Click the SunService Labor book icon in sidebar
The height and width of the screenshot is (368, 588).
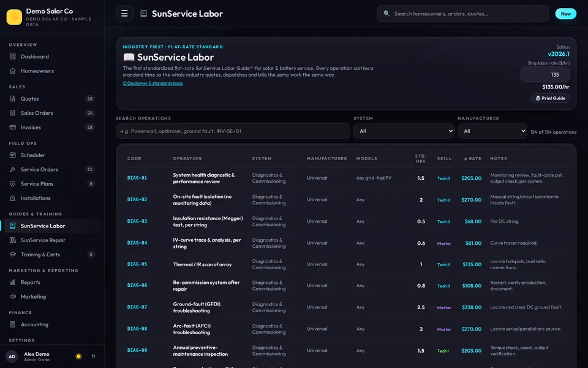click(13, 226)
